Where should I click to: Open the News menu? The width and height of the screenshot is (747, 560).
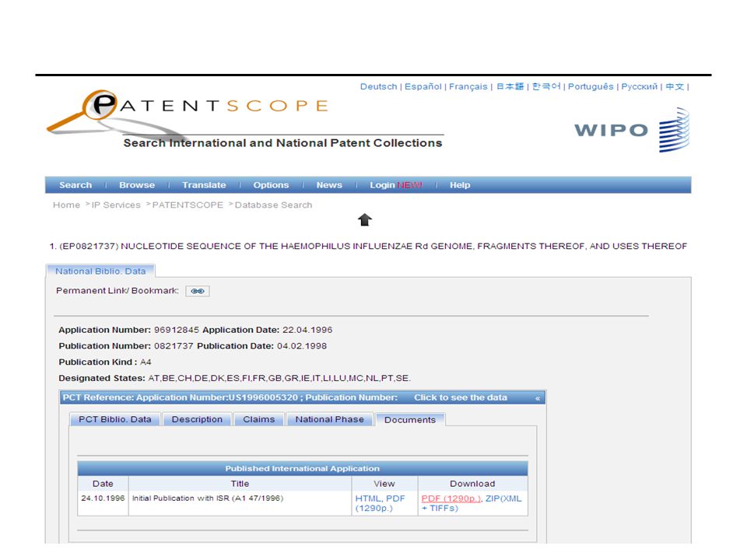click(x=329, y=185)
